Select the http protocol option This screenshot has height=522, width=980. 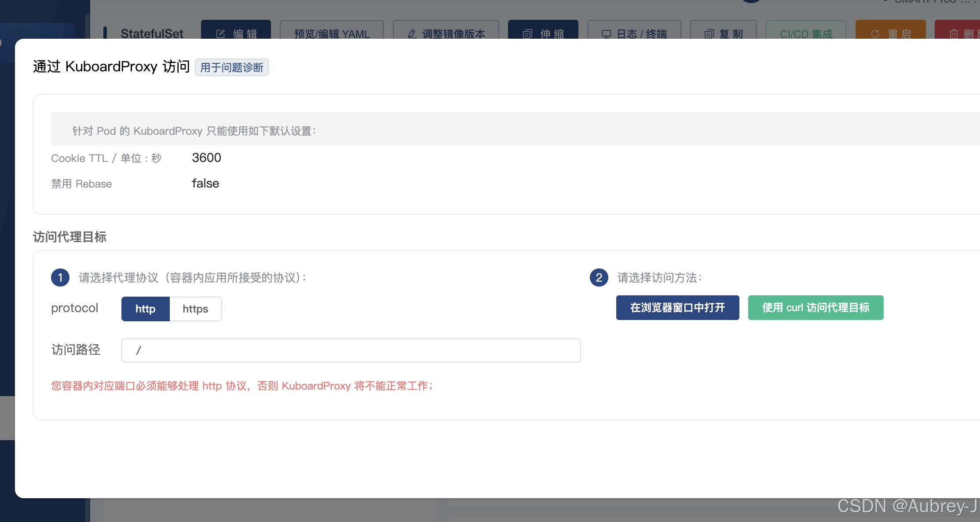coord(145,309)
